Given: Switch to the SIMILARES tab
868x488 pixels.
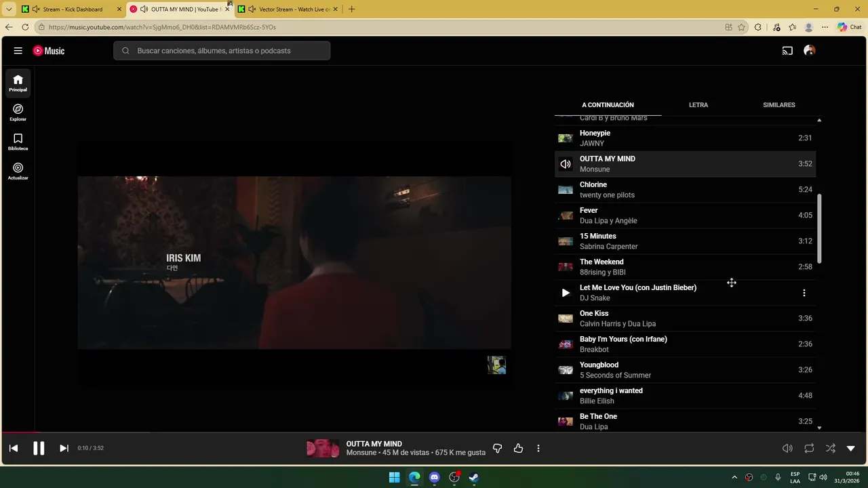Looking at the screenshot, I should pyautogui.click(x=779, y=105).
